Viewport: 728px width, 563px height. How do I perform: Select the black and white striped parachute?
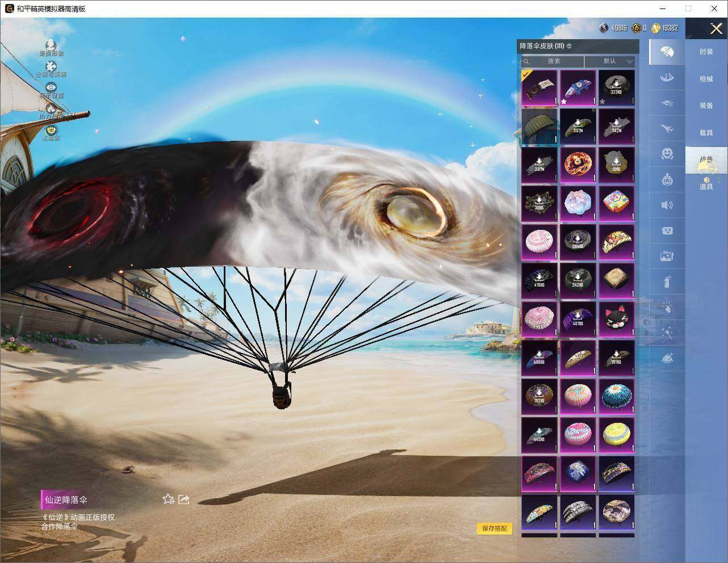578,512
